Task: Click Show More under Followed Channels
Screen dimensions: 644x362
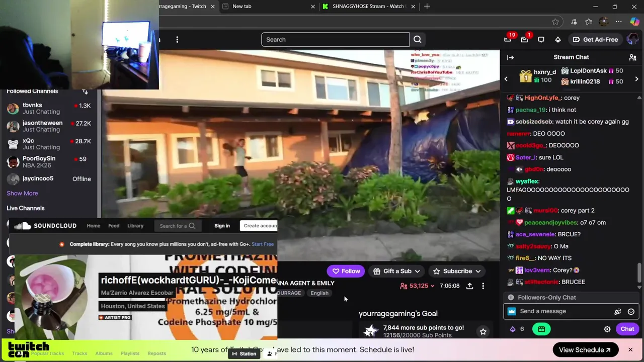Action: click(22, 193)
